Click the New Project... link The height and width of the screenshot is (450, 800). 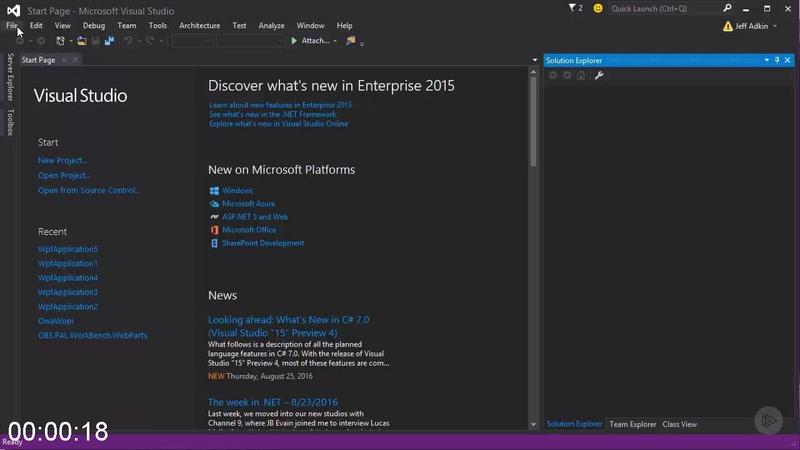(62, 160)
